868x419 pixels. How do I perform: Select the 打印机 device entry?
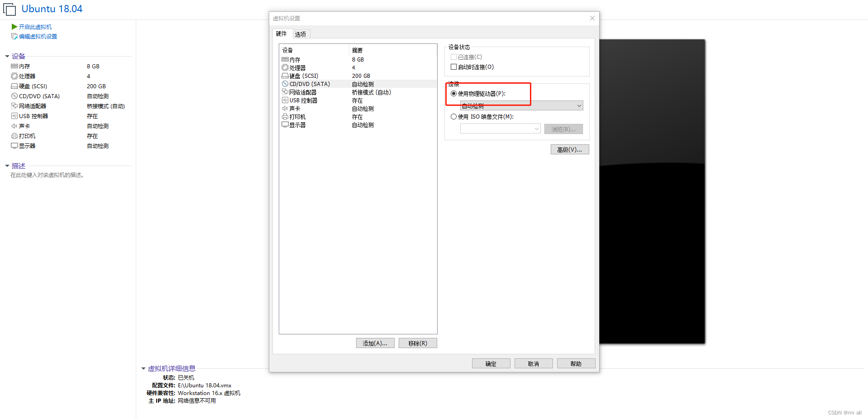(x=297, y=116)
